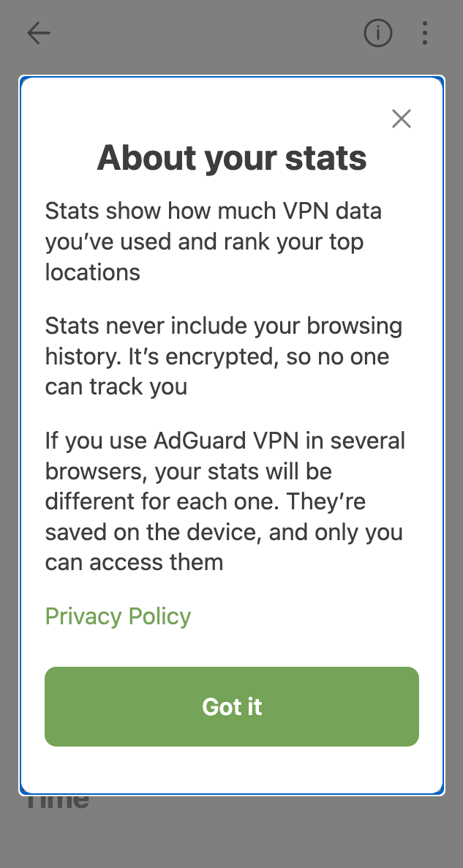Image resolution: width=463 pixels, height=868 pixels.
Task: Open the stats info icon
Action: 378,33
